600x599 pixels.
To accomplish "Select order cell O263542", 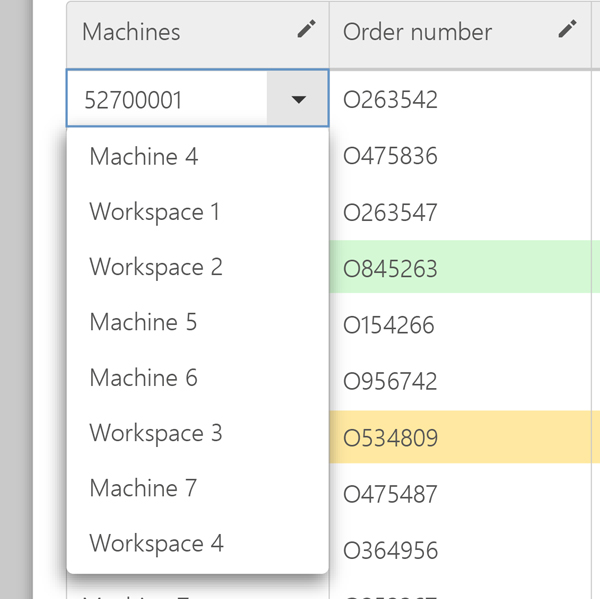I will [461, 99].
